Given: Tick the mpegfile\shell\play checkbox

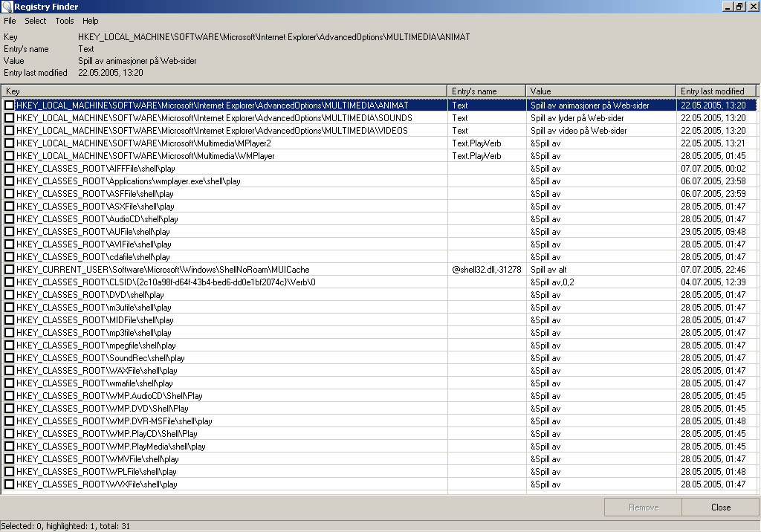Looking at the screenshot, I should pyautogui.click(x=9, y=345).
